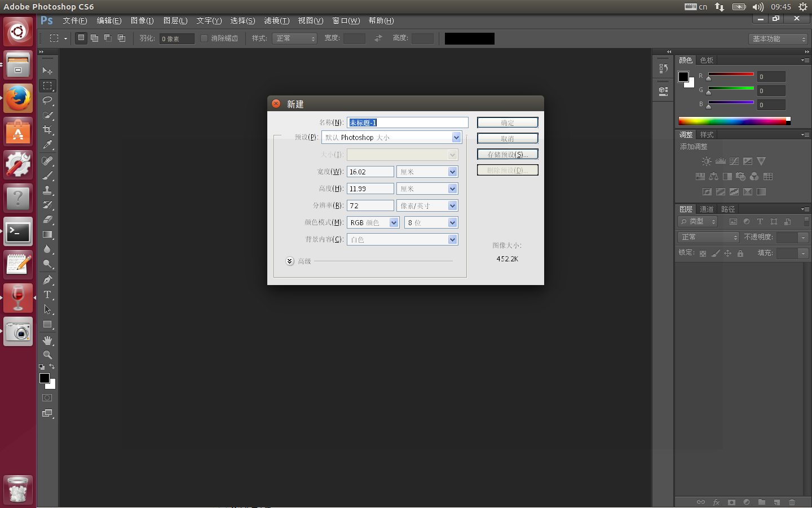The height and width of the screenshot is (508, 812).
Task: Open background contents (背景内容) dropdown
Action: click(402, 239)
